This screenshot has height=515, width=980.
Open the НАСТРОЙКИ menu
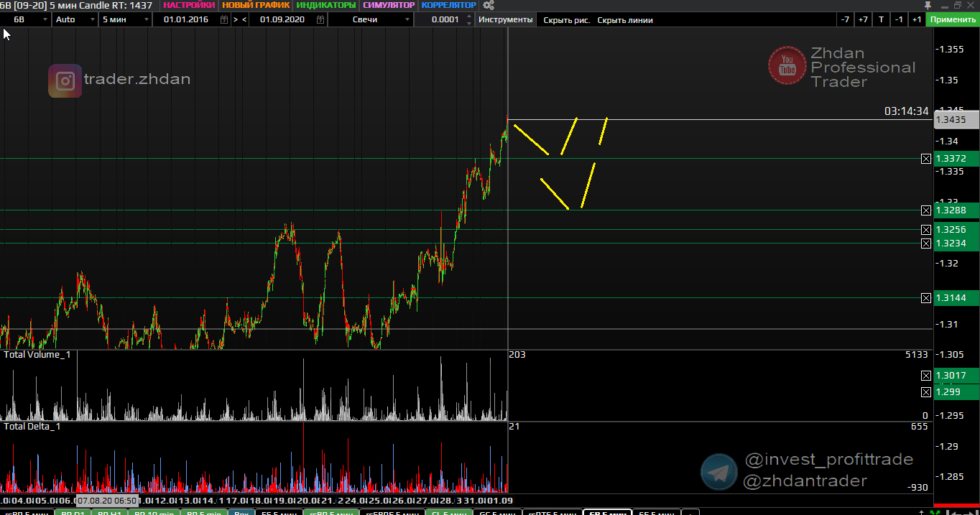[189, 5]
